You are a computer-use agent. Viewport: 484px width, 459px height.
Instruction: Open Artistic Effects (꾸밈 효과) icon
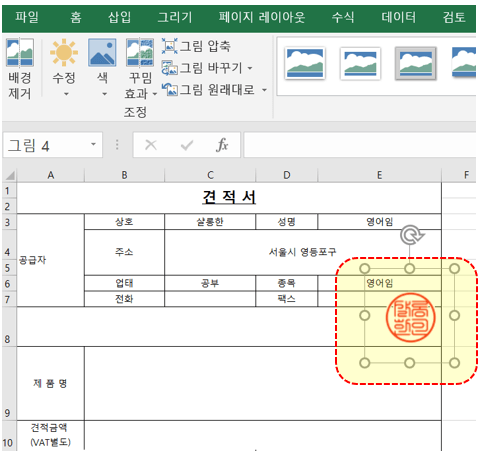pos(140,52)
